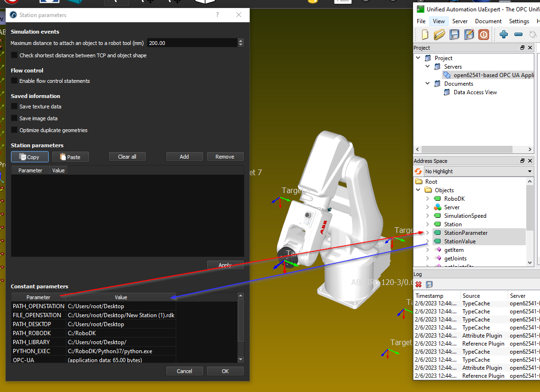Select the StationValue node

[460, 241]
